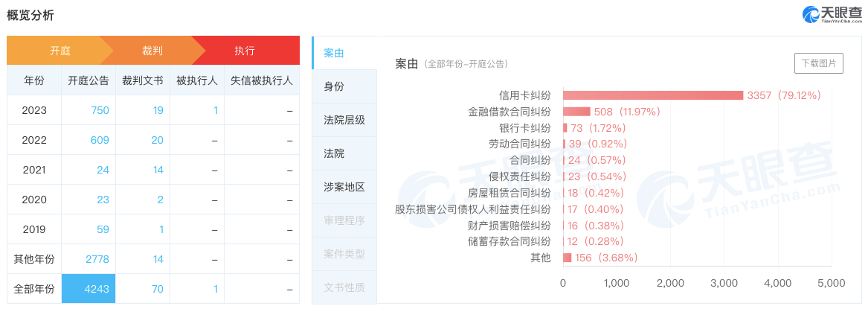This screenshot has height=309, width=868.
Task: Click the 下载图片 button
Action: tap(818, 63)
